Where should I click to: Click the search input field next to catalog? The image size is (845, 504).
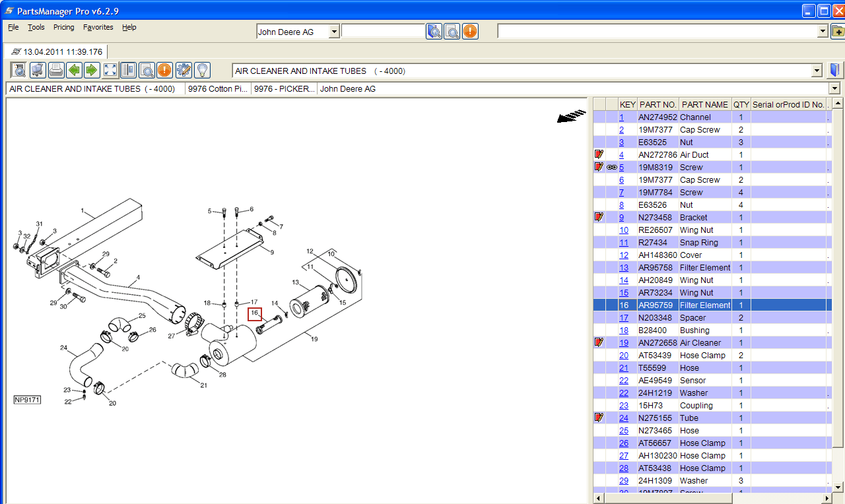click(x=383, y=31)
